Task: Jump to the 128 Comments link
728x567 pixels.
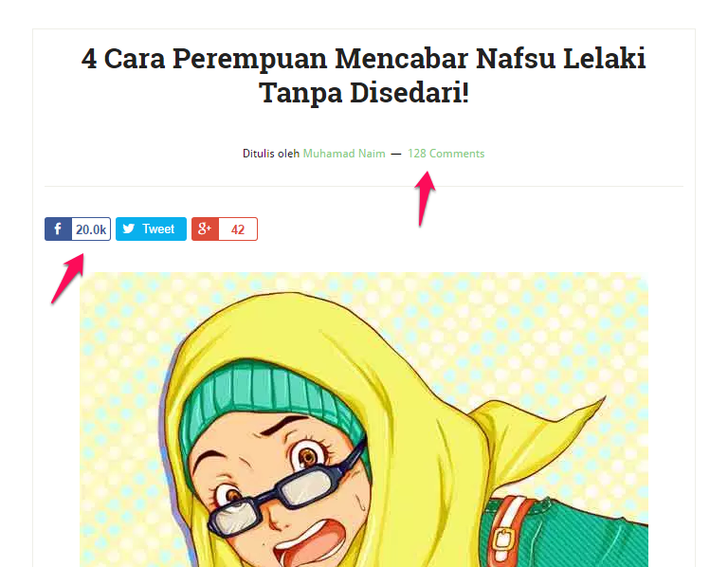Action: (x=446, y=154)
